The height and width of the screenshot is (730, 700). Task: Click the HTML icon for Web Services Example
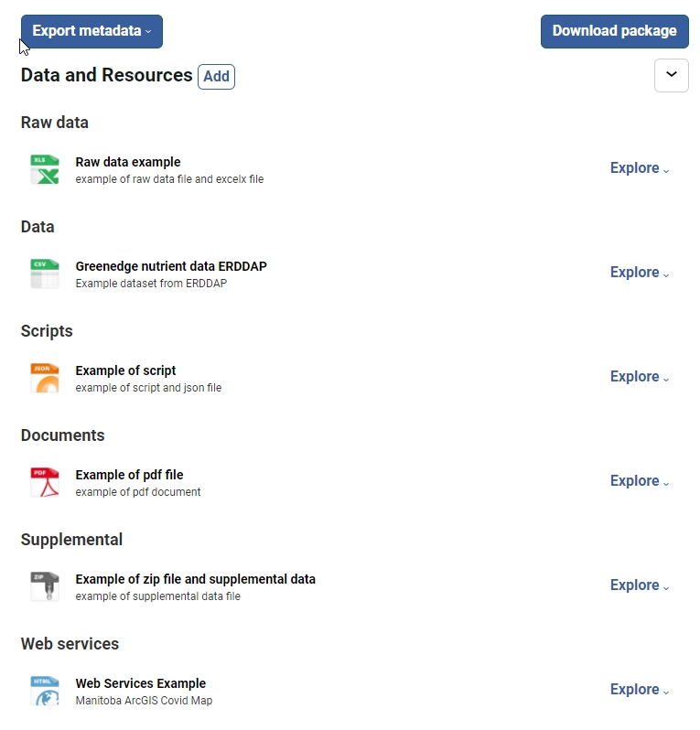click(x=44, y=691)
